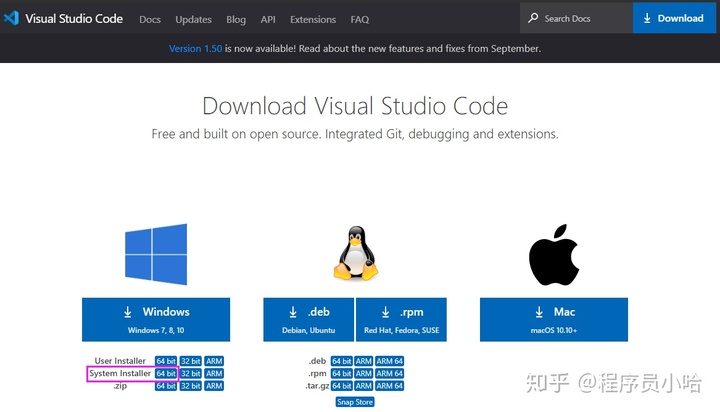Click the .deb Debian, Ubuntu download button

(309, 319)
